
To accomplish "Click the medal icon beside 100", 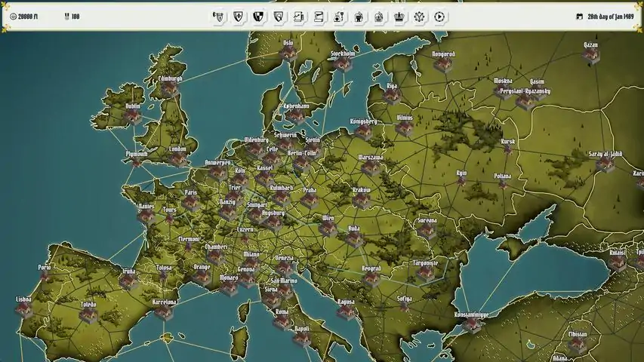I will tap(66, 17).
